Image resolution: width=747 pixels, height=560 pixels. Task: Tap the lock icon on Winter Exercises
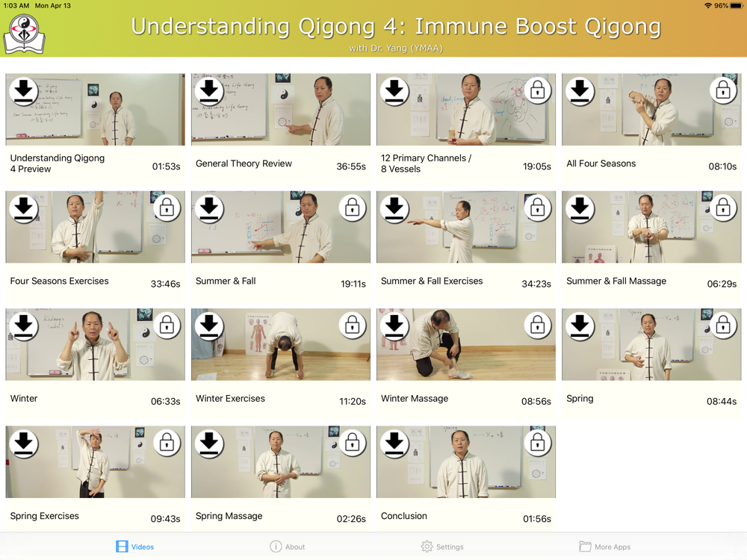352,326
